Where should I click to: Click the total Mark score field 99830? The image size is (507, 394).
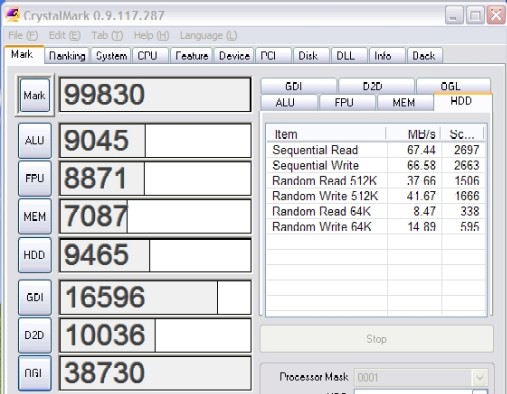coord(155,95)
